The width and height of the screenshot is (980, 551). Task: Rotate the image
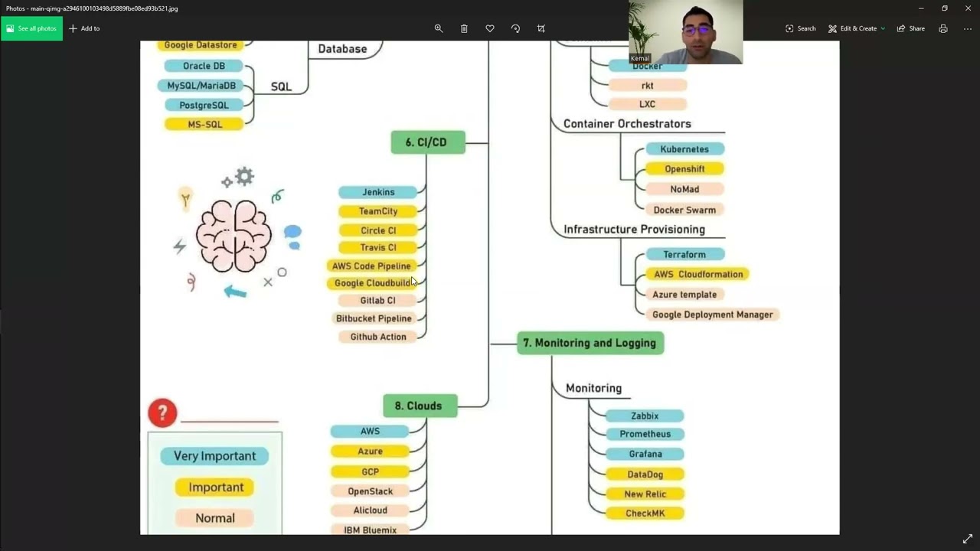click(x=515, y=28)
